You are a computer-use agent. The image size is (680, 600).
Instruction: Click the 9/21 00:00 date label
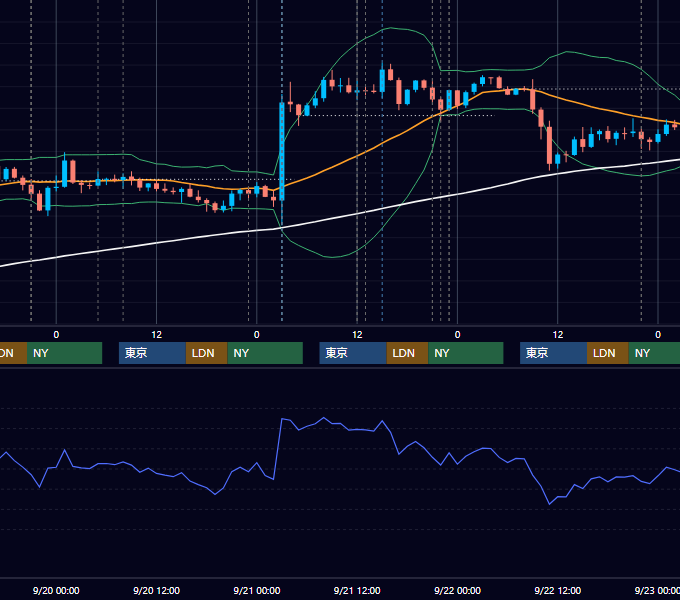coord(257,590)
